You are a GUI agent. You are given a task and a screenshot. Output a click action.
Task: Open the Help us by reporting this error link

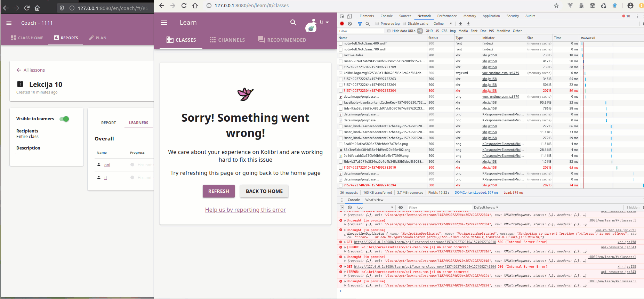point(245,210)
